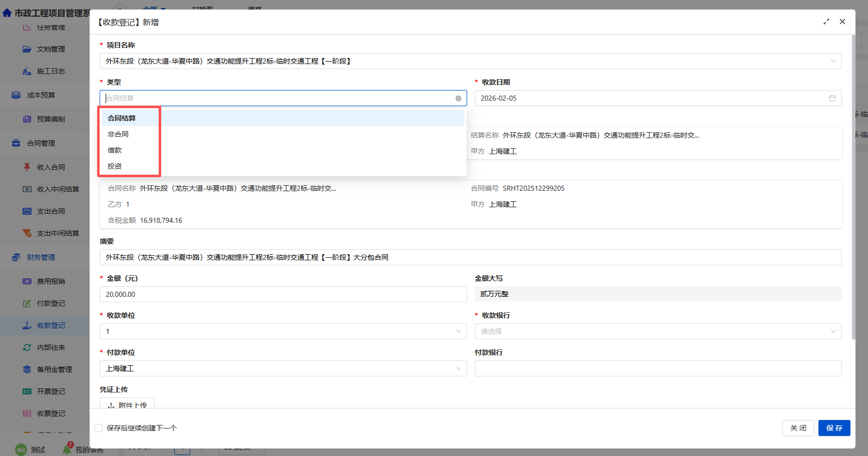Expand the 项目名称 dropdown

coord(833,61)
